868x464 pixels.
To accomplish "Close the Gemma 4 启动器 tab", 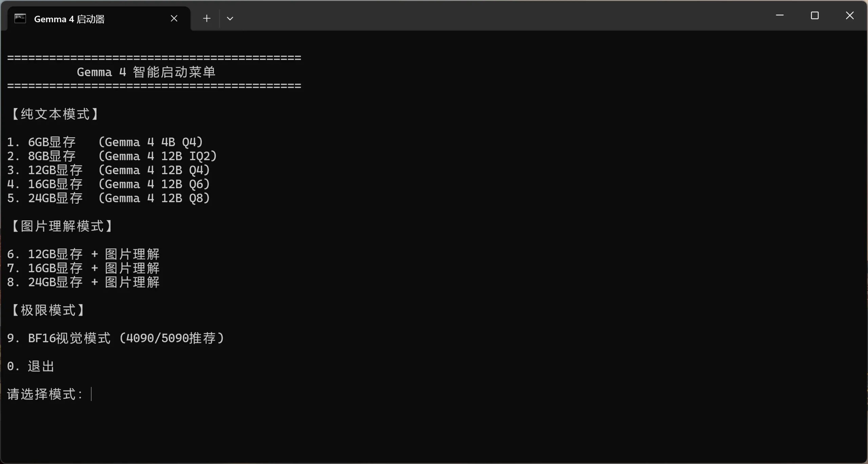I will [x=174, y=18].
